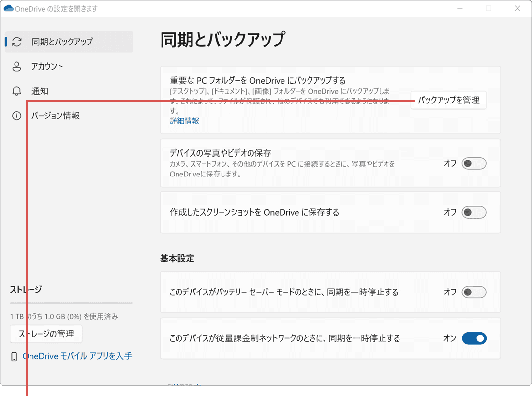Click the info circle icon beside バージョン情報
The height and width of the screenshot is (396, 532).
pos(16,116)
